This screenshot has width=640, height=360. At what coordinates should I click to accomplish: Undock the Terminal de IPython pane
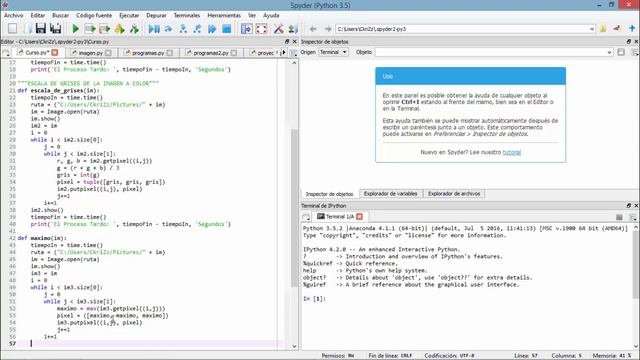tap(629, 206)
